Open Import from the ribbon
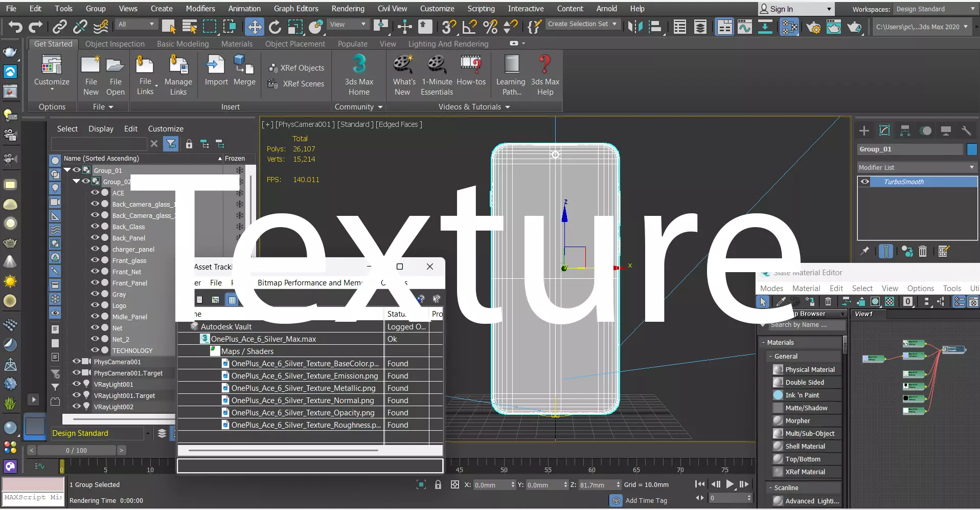This screenshot has width=980, height=510. pos(216,71)
